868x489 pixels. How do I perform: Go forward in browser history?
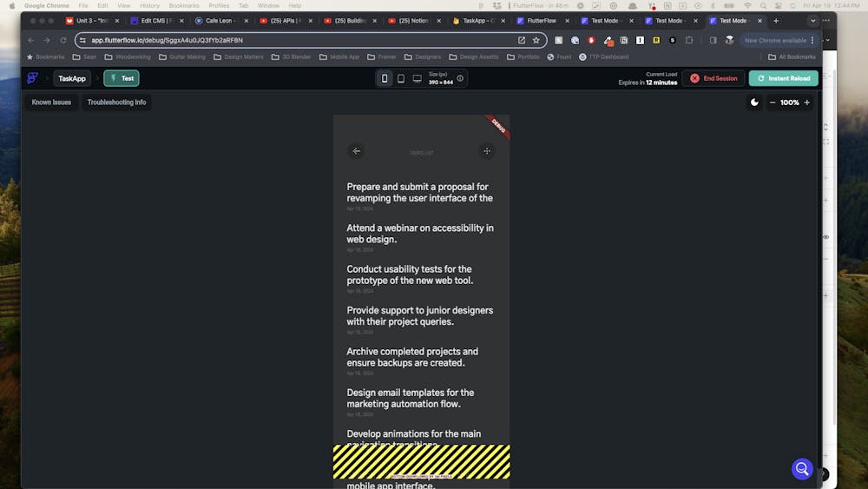(x=47, y=40)
